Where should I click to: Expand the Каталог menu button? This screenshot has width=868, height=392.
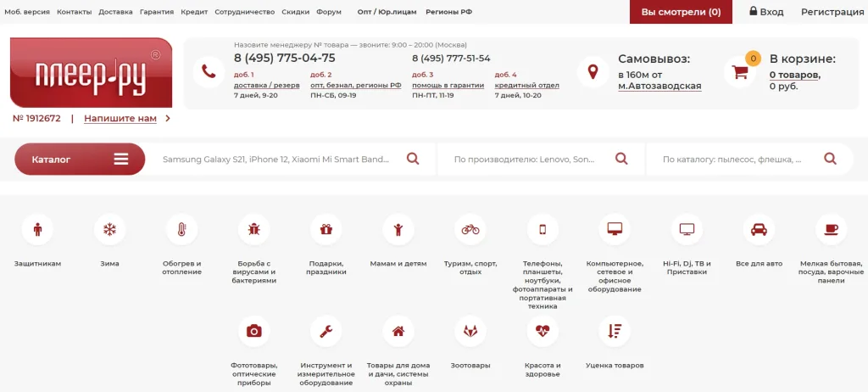click(x=80, y=160)
